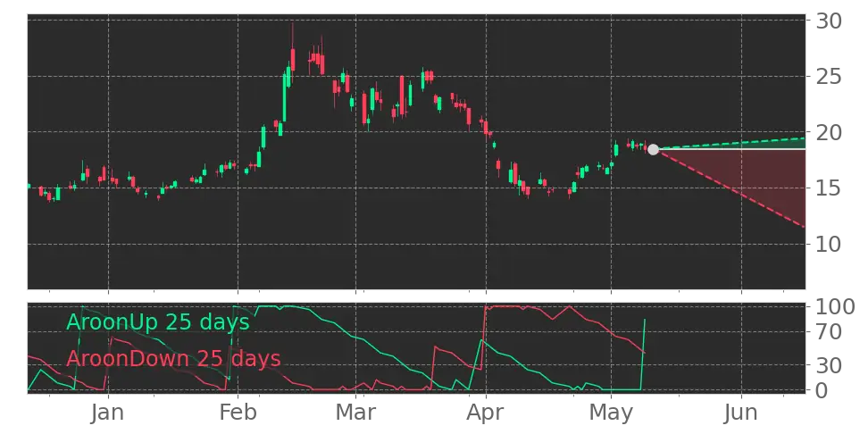Click the 30 Aroon axis value

click(829, 365)
